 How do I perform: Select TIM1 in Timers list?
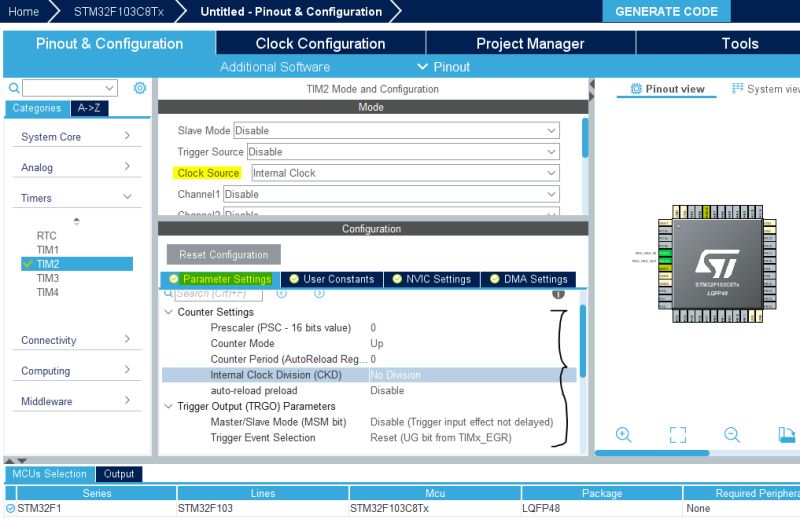coord(47,250)
